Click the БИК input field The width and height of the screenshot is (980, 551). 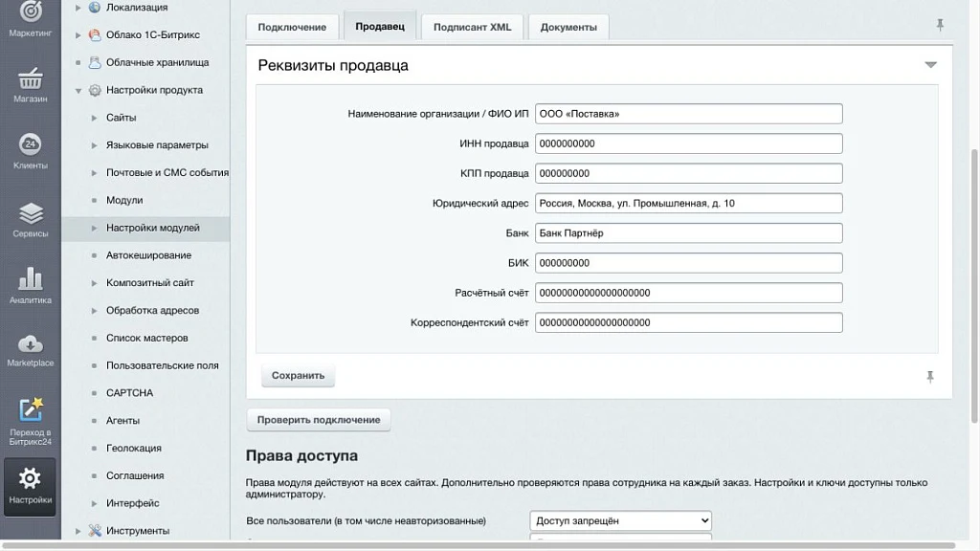[x=689, y=263]
